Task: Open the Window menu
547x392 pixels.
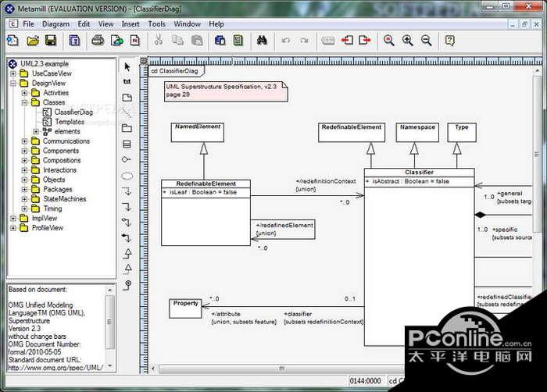Action: tap(187, 24)
